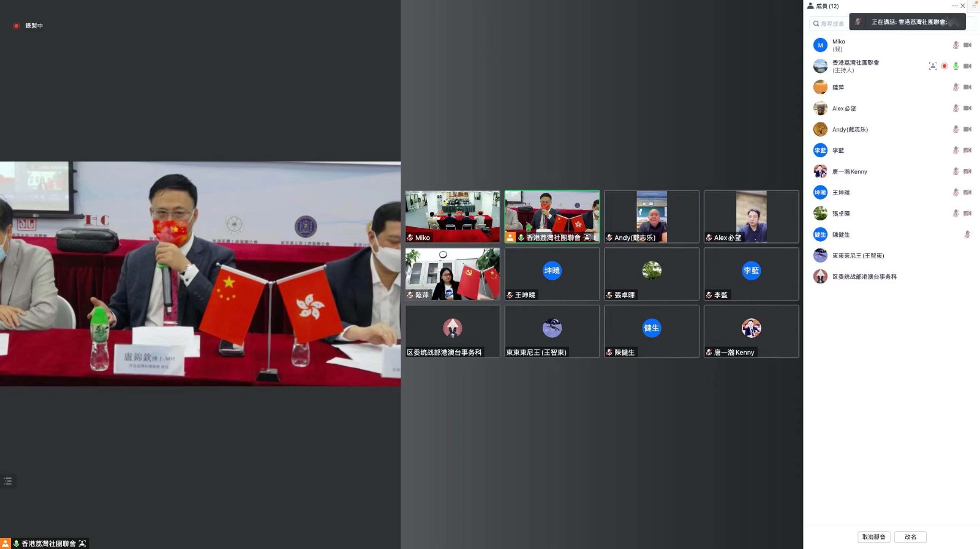Open the three-dot more options menu
This screenshot has width=980, height=549.
click(x=954, y=6)
